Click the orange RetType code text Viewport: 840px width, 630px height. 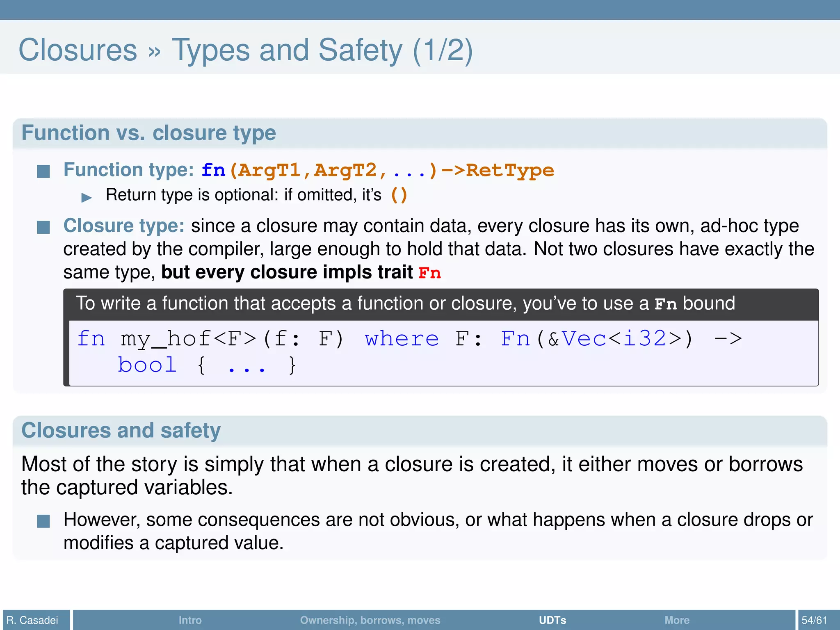tap(510, 170)
